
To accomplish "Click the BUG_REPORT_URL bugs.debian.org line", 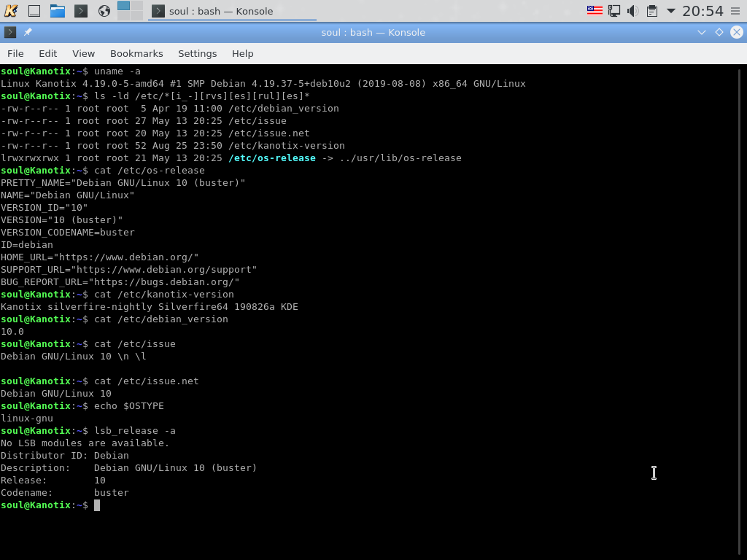I will (x=120, y=282).
